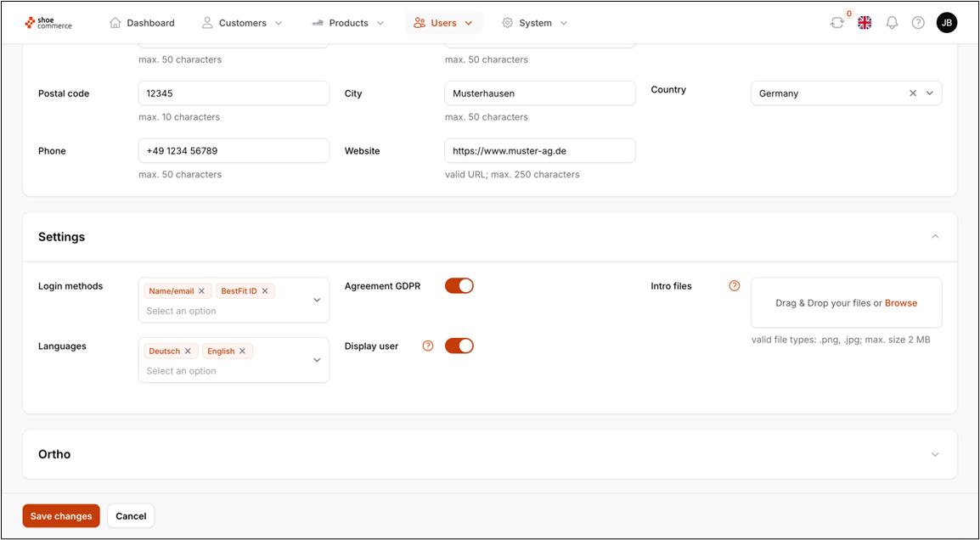Click the Save changes button

tap(61, 516)
